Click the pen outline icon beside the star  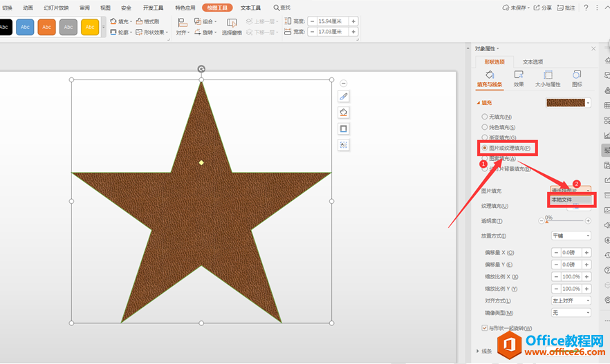pos(344,96)
